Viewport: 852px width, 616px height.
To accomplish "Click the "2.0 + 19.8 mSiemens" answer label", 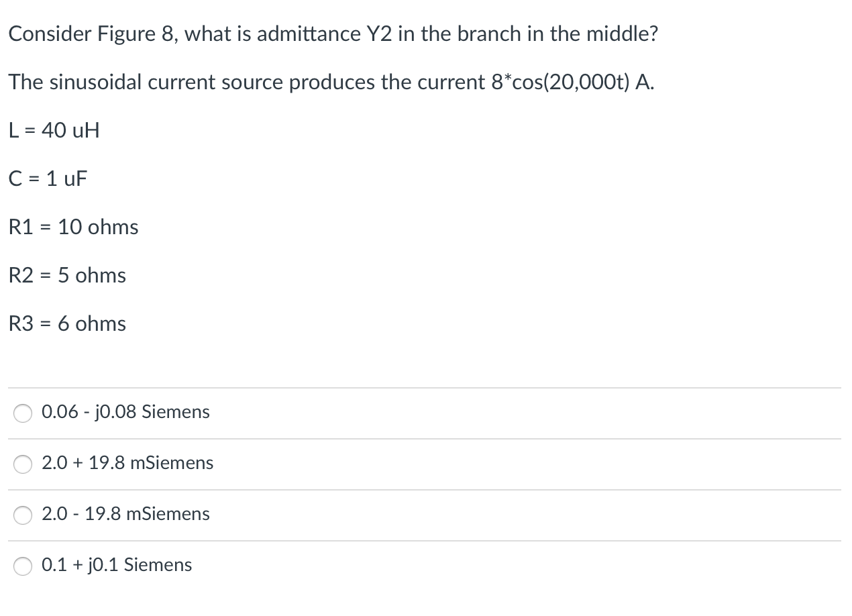I will pyautogui.click(x=127, y=463).
